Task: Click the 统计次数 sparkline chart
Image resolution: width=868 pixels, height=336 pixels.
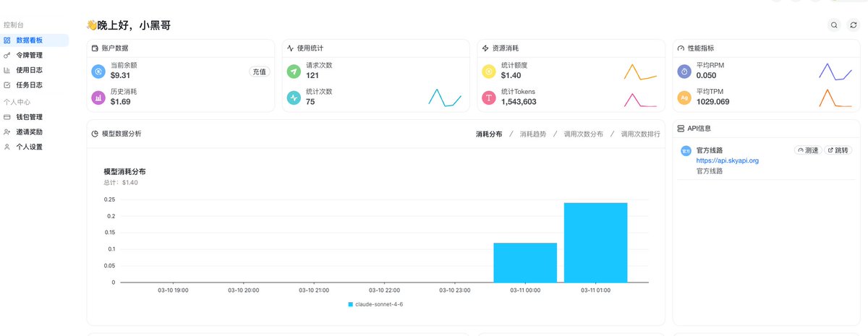Action: [x=445, y=98]
